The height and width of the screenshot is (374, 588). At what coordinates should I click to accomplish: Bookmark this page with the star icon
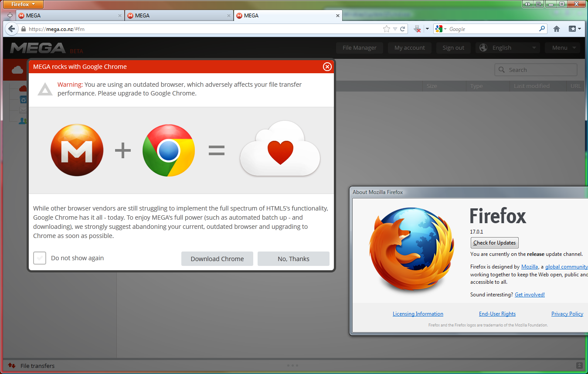(386, 29)
